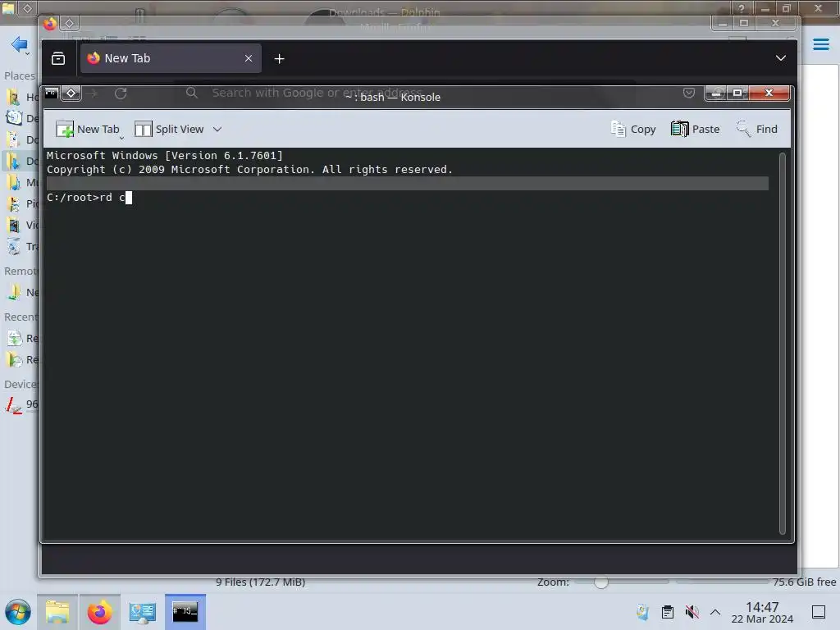840x630 pixels.
Task: Open a new tab in Firefox
Action: pyautogui.click(x=279, y=59)
